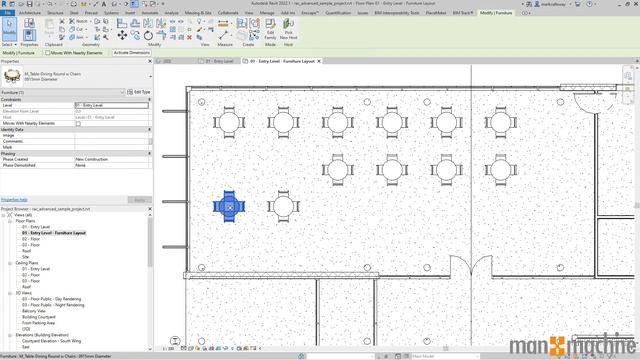The width and height of the screenshot is (640, 360).
Task: Open the File menu tab
Action: click(7, 13)
